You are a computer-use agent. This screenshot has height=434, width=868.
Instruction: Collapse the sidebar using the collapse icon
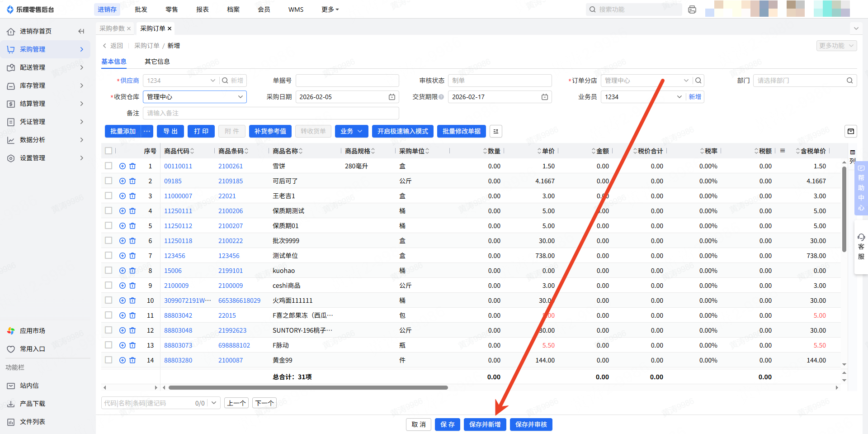pos(81,31)
